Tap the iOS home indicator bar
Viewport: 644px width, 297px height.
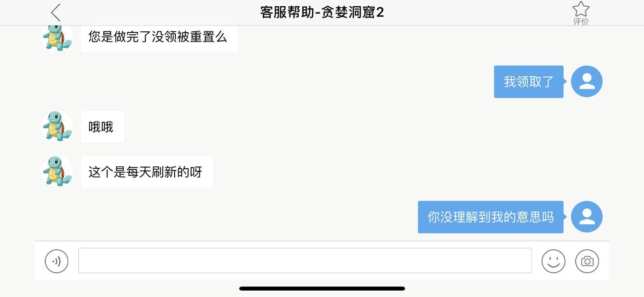point(322,289)
